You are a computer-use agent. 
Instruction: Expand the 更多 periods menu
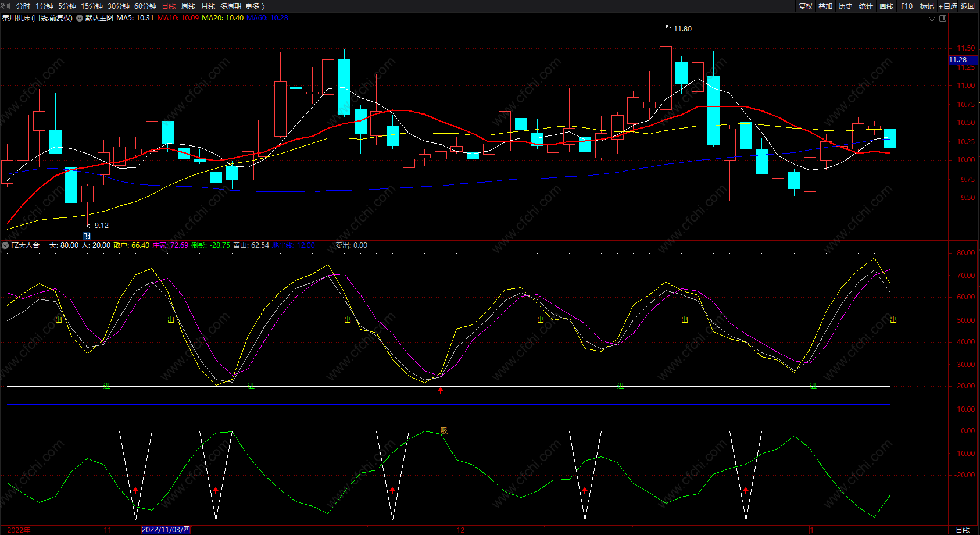(255, 6)
